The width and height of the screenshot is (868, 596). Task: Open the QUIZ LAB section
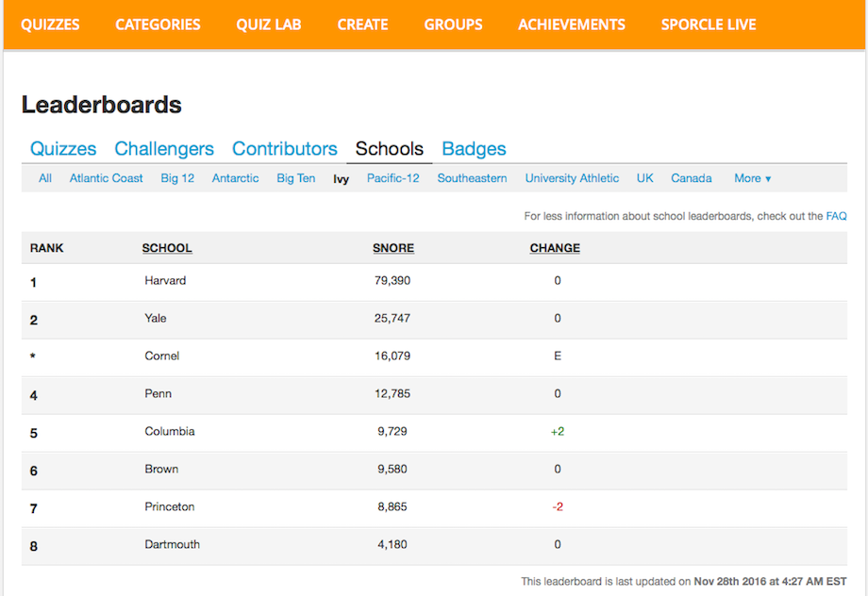pyautogui.click(x=268, y=25)
